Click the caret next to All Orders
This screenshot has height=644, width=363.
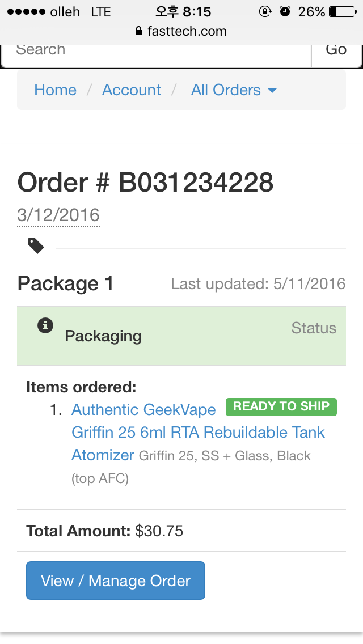coord(272,91)
